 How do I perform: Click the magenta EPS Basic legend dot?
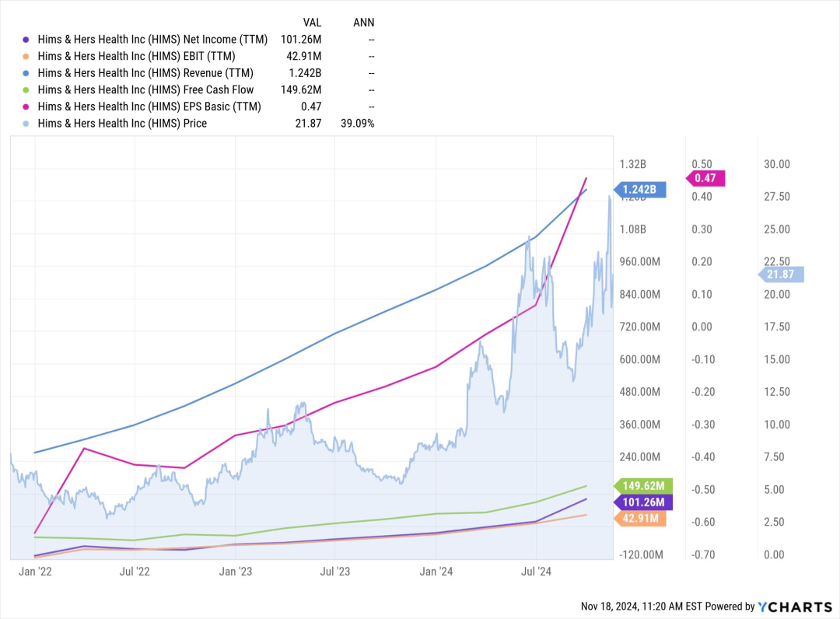[x=26, y=107]
